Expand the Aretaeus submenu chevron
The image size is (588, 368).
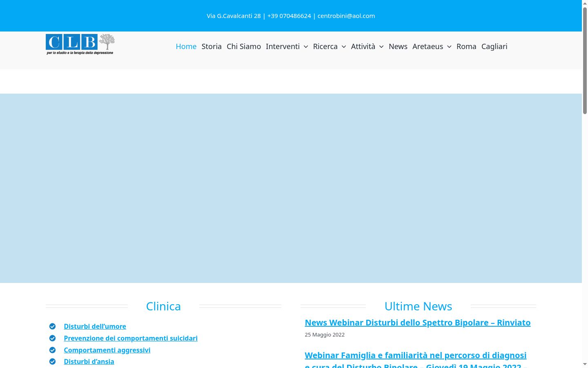click(449, 47)
